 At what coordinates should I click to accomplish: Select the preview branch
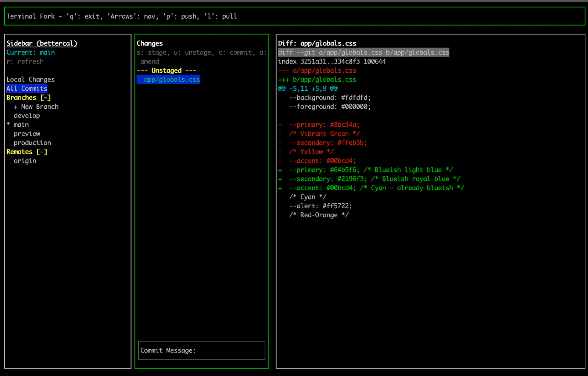27,134
